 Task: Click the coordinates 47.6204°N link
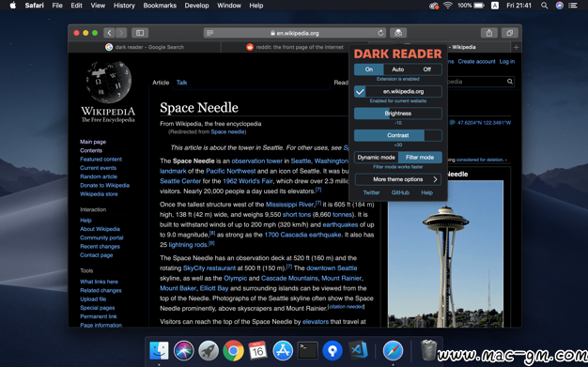click(484, 123)
